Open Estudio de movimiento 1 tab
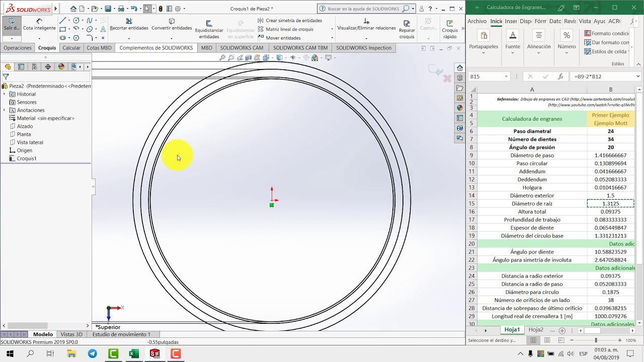Viewport: 644px width, 362px height. (x=121, y=334)
